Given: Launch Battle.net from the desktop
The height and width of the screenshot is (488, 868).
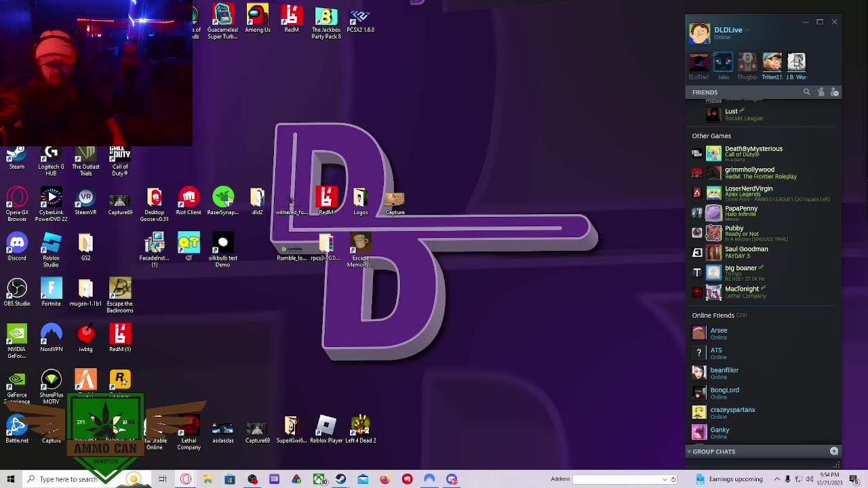Looking at the screenshot, I should click(17, 430).
